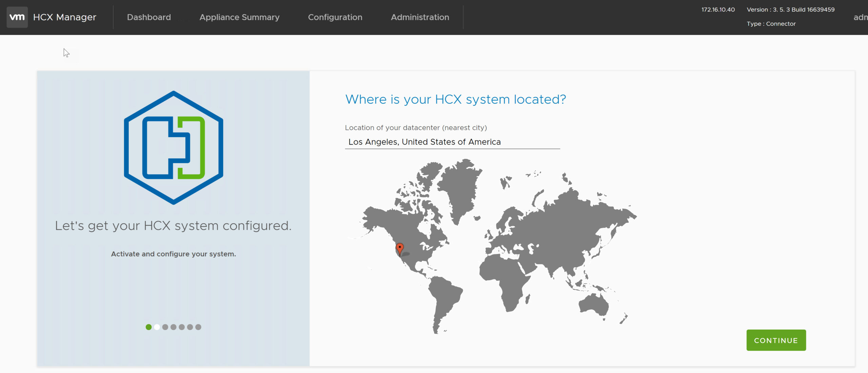Screen dimensions: 868x373
Task: Click the sixth wizard progress dot
Action: 190,327
